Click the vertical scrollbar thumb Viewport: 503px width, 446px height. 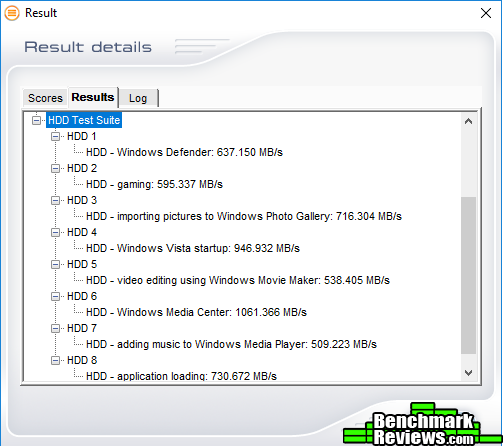[x=468, y=275]
